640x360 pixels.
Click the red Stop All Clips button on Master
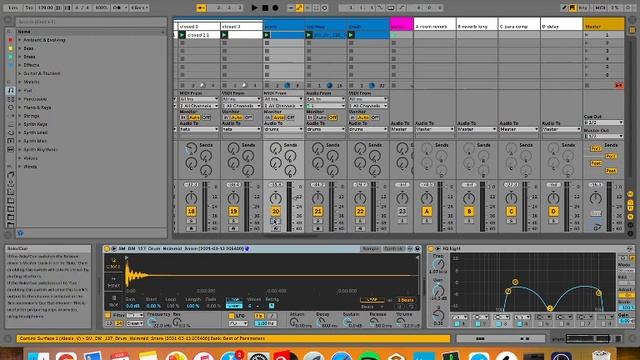click(619, 85)
